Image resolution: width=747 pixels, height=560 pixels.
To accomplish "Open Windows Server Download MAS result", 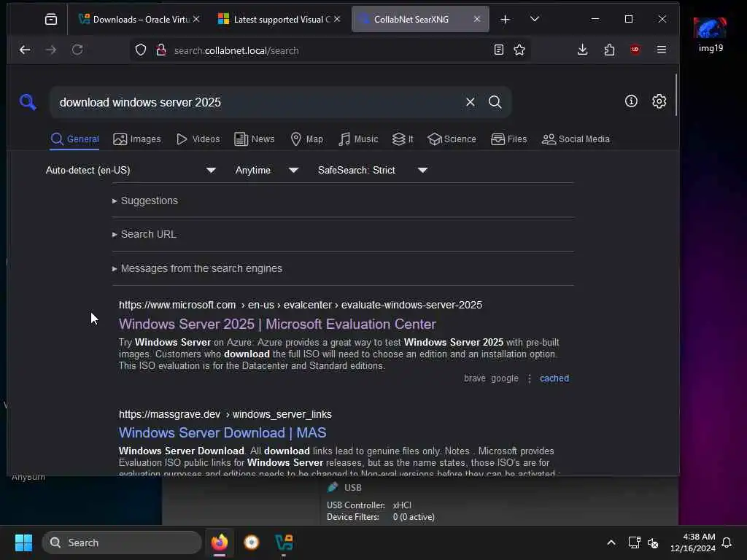I will [222, 432].
